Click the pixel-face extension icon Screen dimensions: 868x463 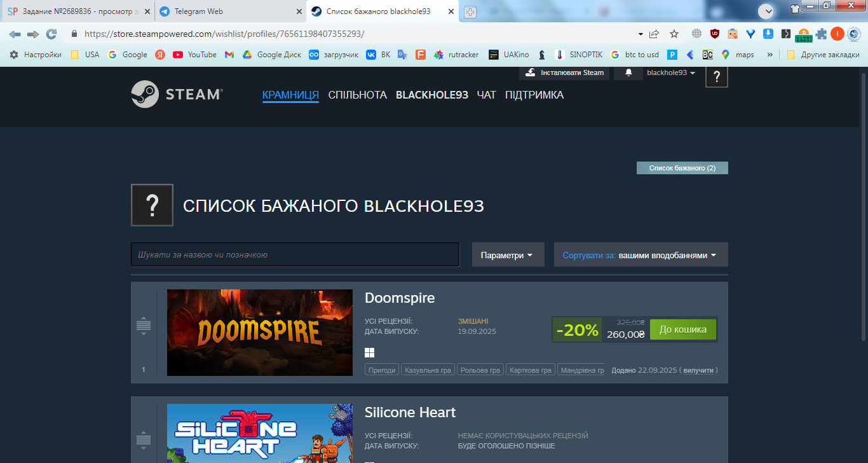pos(733,34)
